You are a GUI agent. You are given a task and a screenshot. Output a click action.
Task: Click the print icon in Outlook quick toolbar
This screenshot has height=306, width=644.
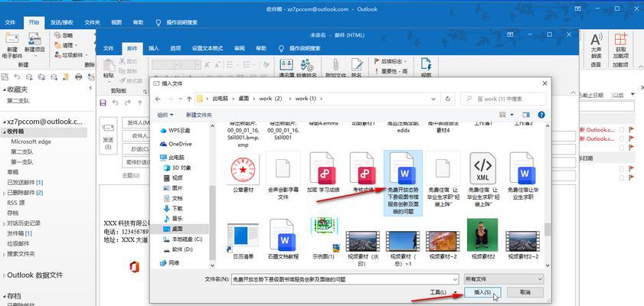[78, 76]
